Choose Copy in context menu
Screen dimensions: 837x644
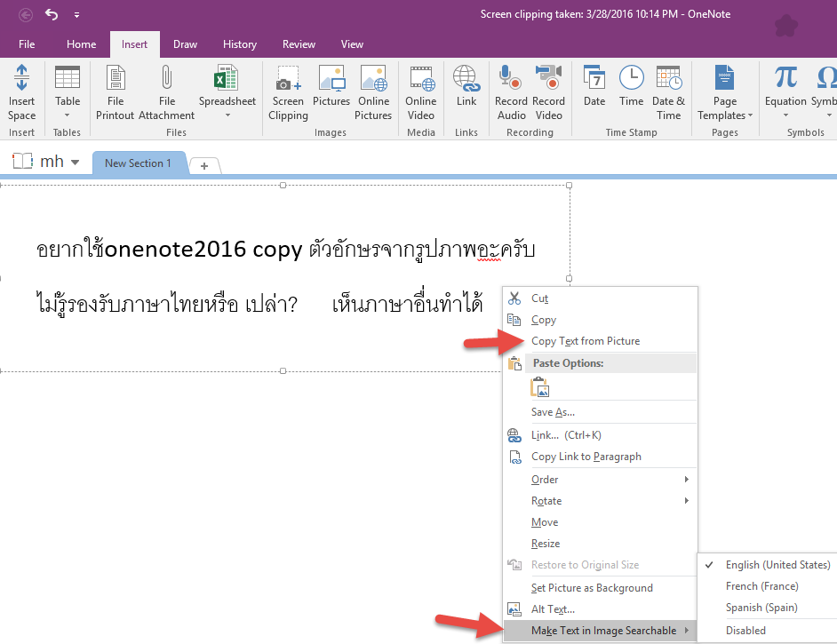[601, 320]
